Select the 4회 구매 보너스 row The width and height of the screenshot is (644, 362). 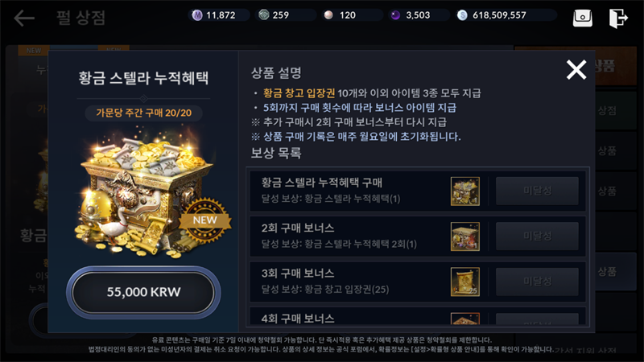point(418,316)
